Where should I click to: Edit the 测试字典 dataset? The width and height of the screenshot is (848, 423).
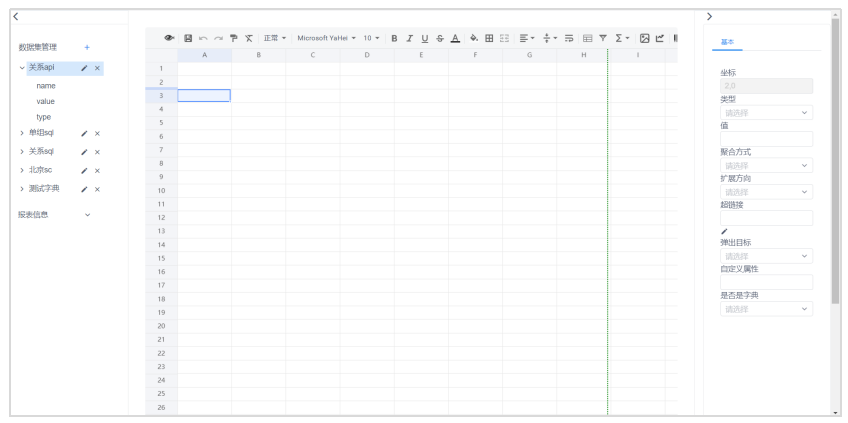click(84, 189)
